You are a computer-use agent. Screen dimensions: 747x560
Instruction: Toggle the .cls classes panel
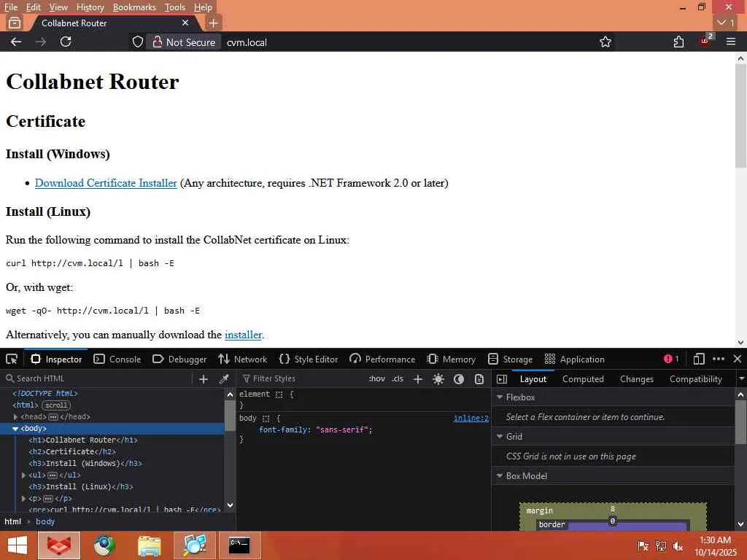point(398,378)
